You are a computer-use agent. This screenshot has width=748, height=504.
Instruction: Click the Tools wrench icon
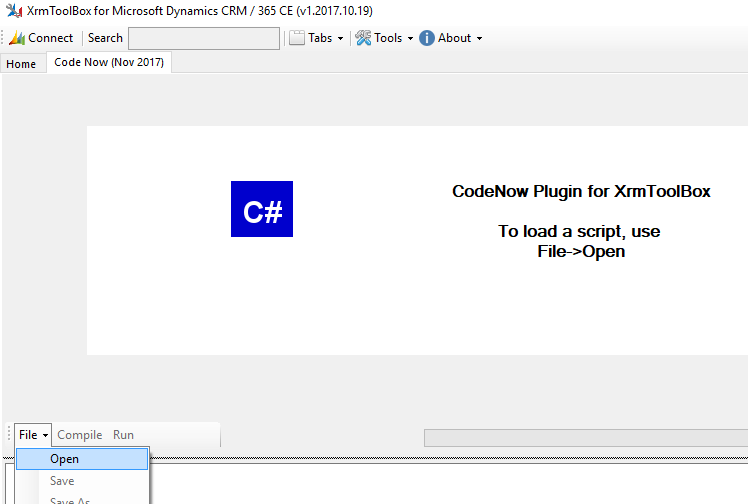pos(363,38)
